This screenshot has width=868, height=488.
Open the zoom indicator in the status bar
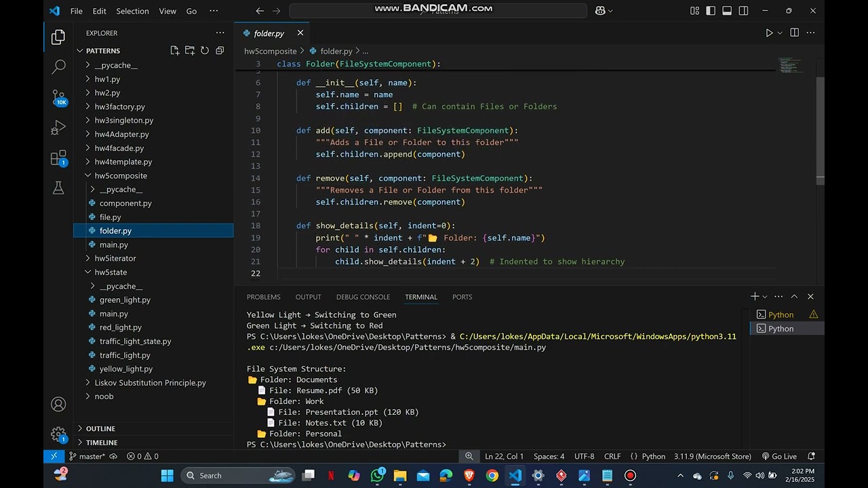coord(469,456)
